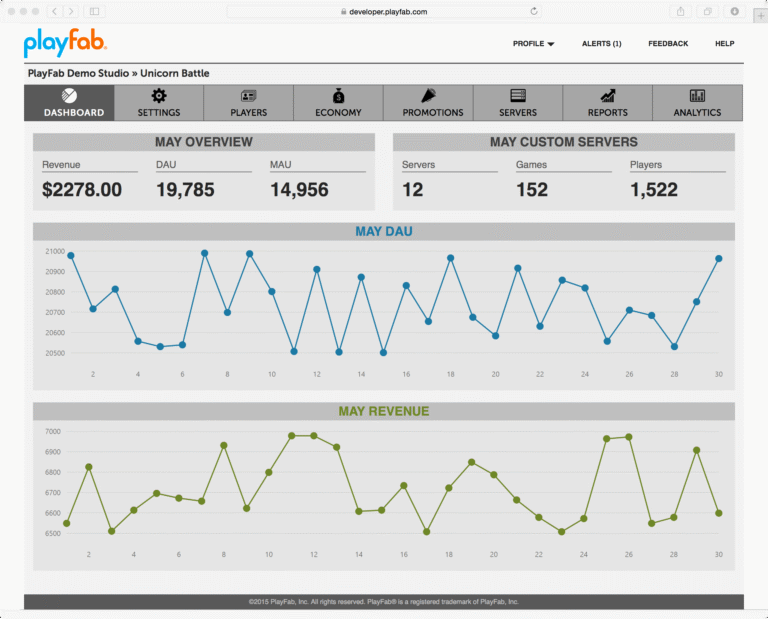Click the Reports trend chart icon
768x619 pixels.
point(608,95)
